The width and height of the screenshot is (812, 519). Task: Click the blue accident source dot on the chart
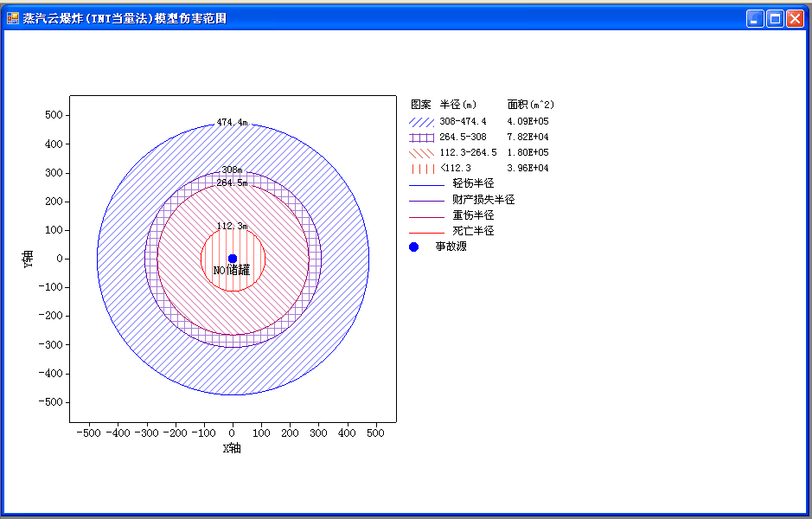pos(233,259)
